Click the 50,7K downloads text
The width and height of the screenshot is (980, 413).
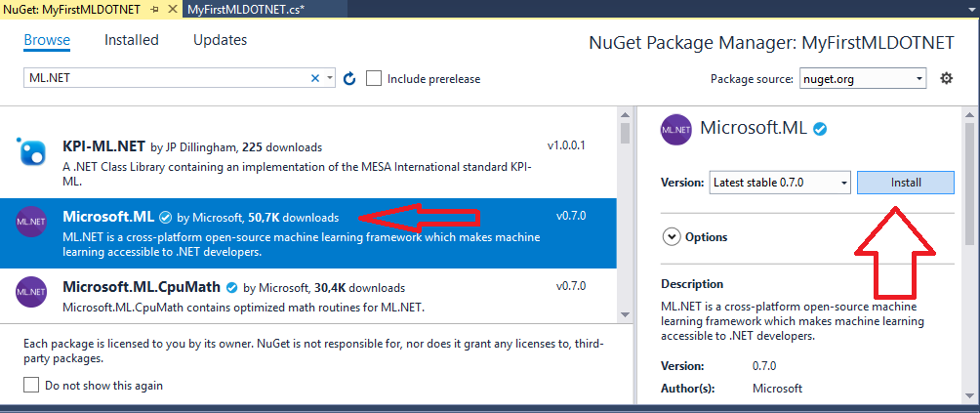[x=293, y=218]
